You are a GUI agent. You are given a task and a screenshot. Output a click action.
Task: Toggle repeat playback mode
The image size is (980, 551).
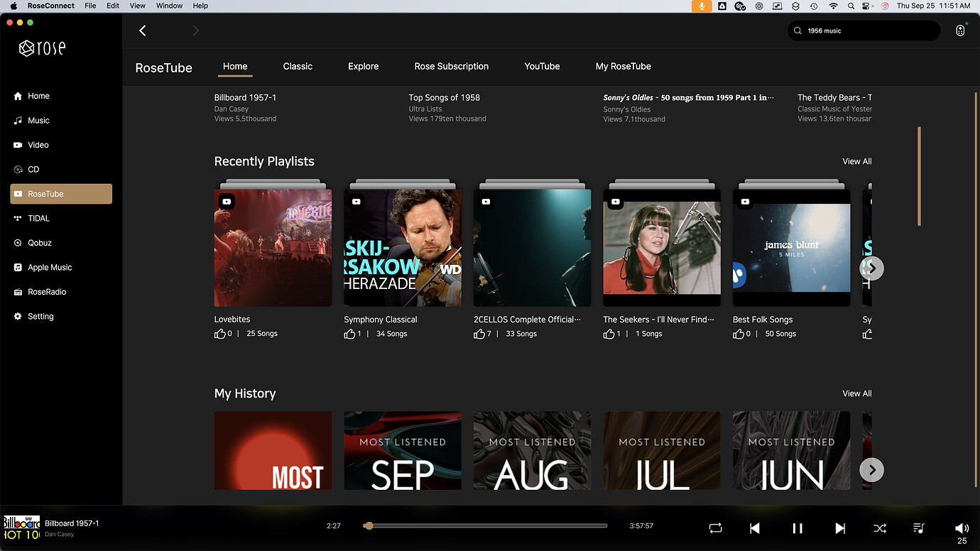coord(715,528)
